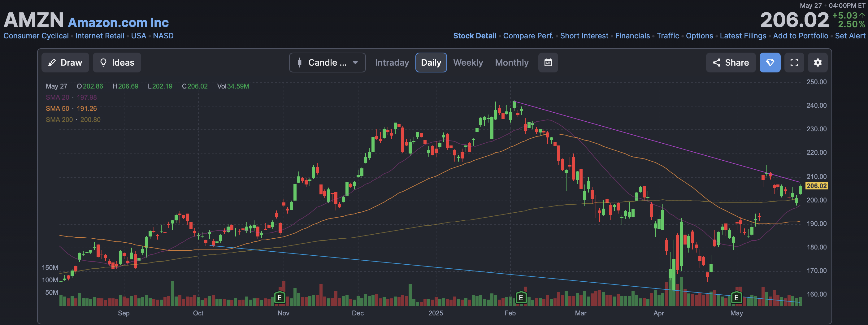The height and width of the screenshot is (325, 868).
Task: Click the AMZN ticker heading
Action: tap(34, 19)
